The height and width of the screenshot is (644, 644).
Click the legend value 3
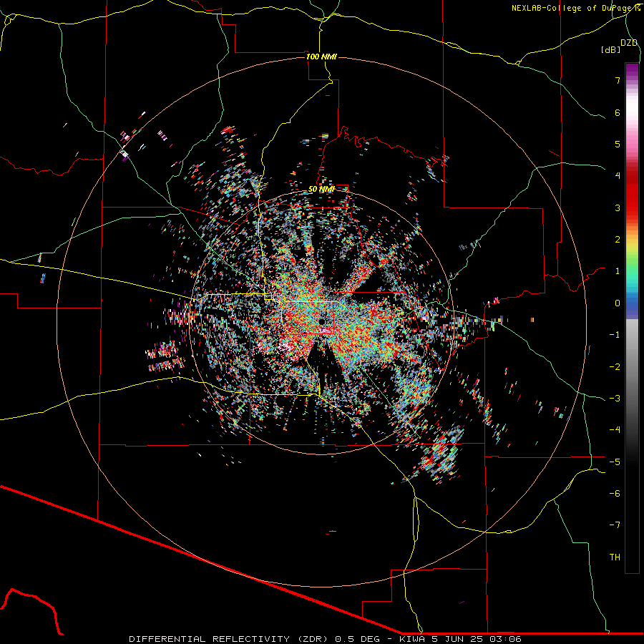[x=618, y=208]
